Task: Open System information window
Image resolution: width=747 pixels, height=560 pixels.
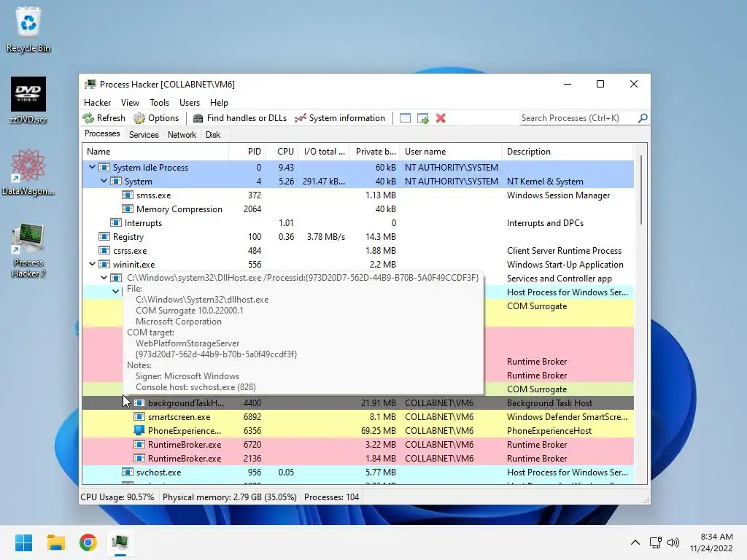Action: (x=340, y=118)
